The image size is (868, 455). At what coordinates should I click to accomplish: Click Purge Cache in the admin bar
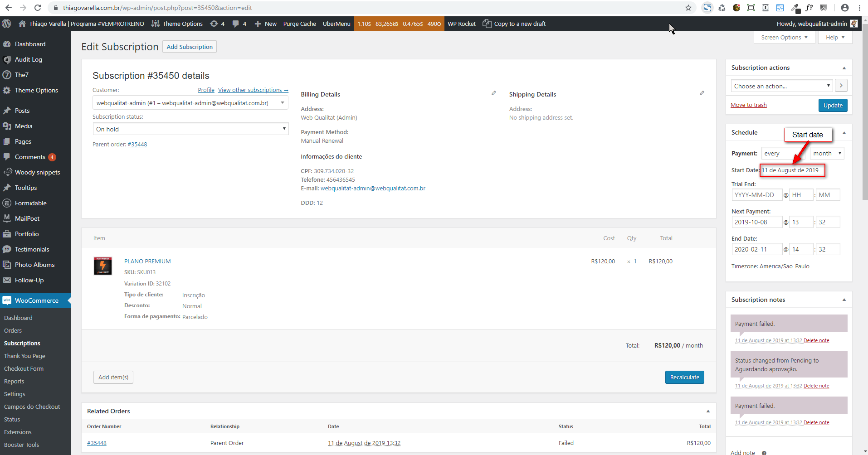coord(299,24)
